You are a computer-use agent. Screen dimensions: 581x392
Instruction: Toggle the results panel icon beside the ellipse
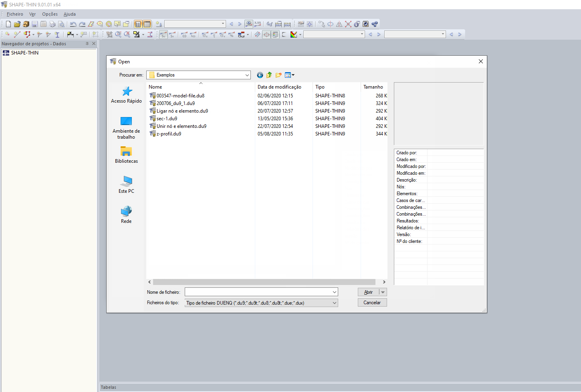(x=275, y=34)
